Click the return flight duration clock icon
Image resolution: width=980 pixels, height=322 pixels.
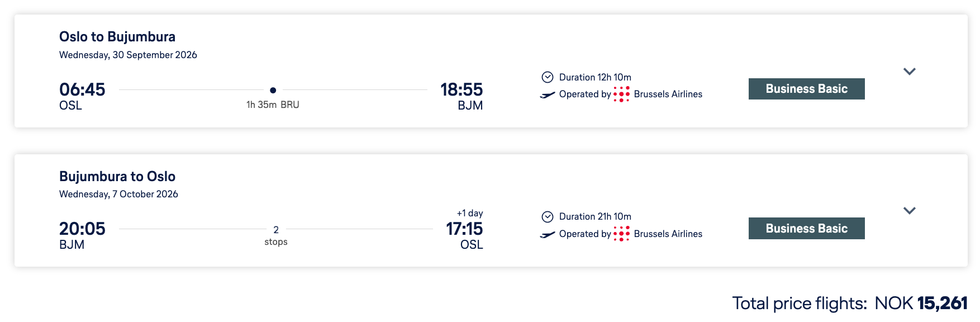tap(548, 217)
